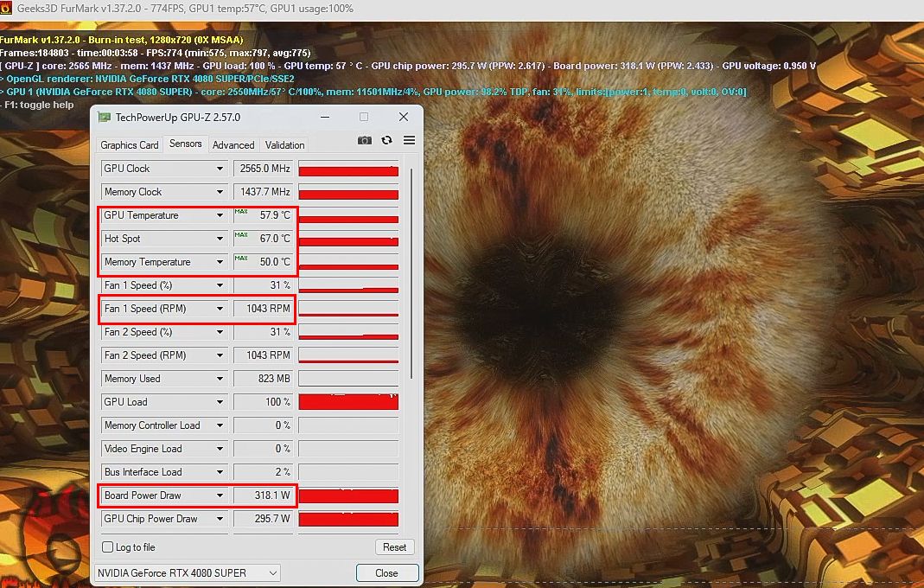Open the Video Engine Load dropdown

coord(220,449)
